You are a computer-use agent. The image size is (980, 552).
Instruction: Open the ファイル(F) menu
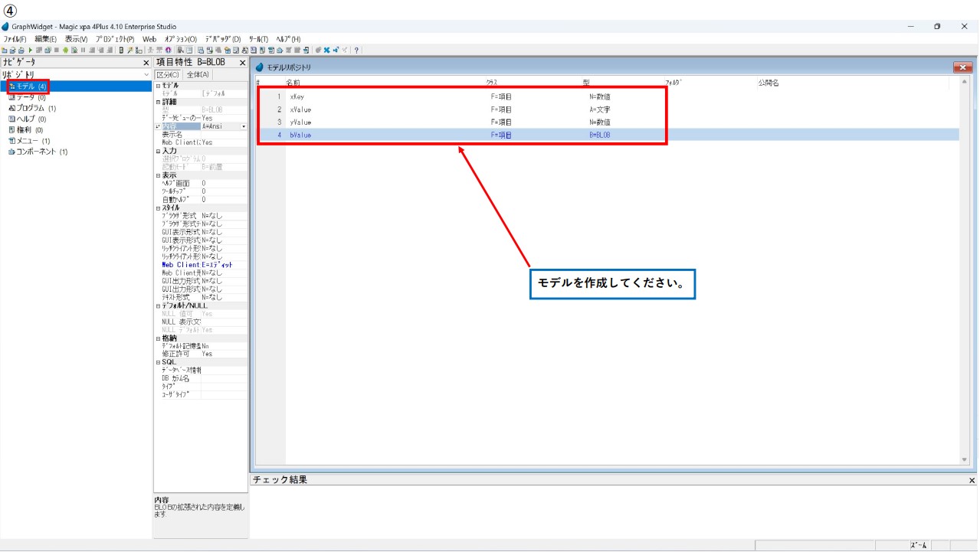(x=15, y=39)
